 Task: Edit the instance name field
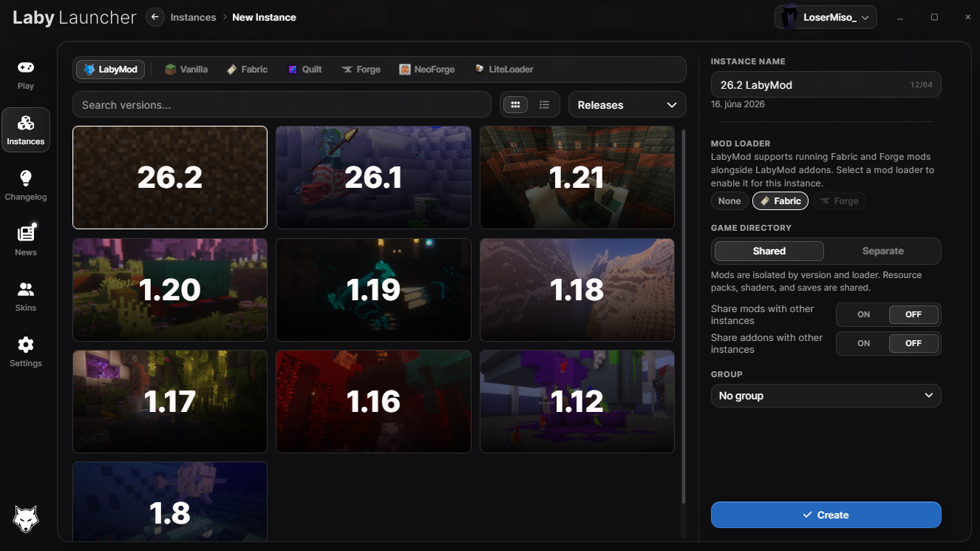click(826, 85)
